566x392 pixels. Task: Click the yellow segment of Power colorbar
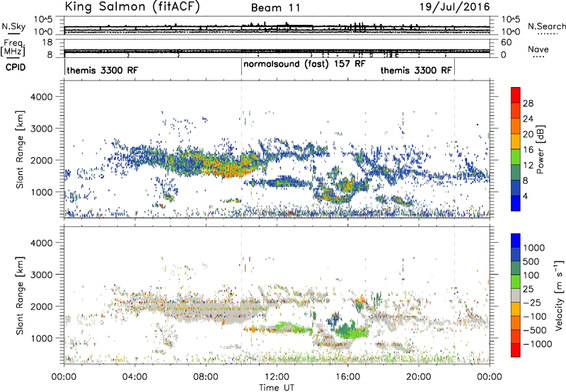(x=516, y=142)
